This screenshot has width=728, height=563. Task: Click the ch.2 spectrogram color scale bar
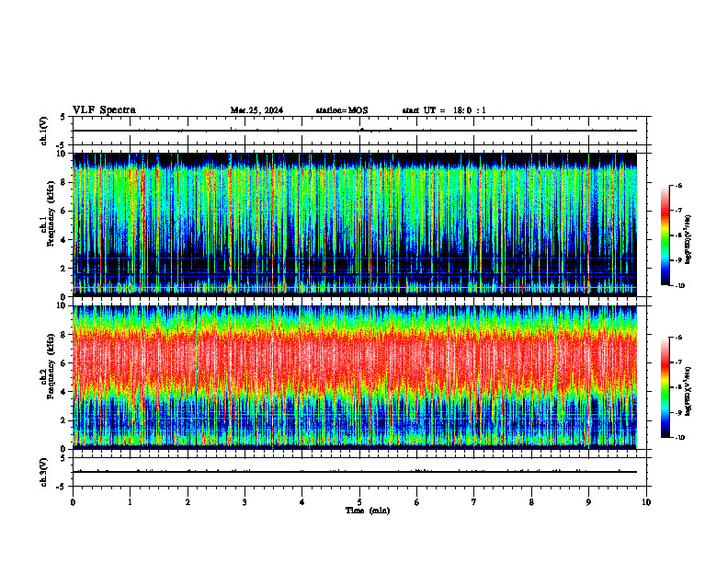(665, 387)
